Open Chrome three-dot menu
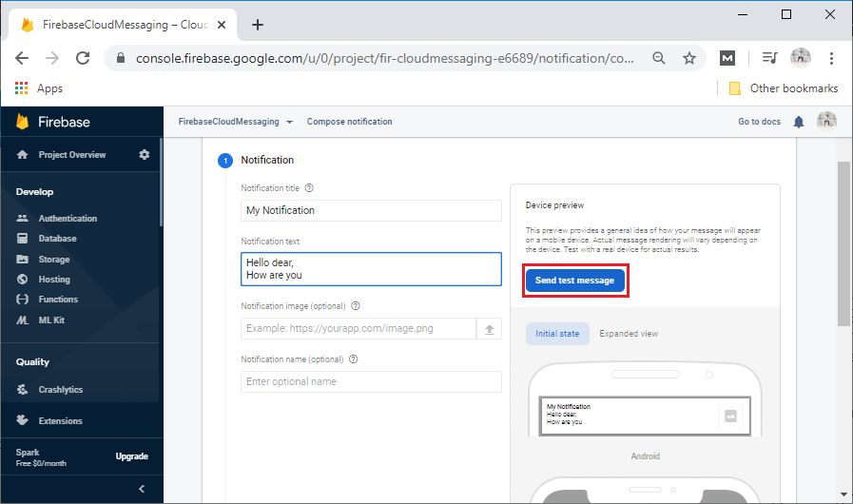The height and width of the screenshot is (504, 853). (831, 58)
